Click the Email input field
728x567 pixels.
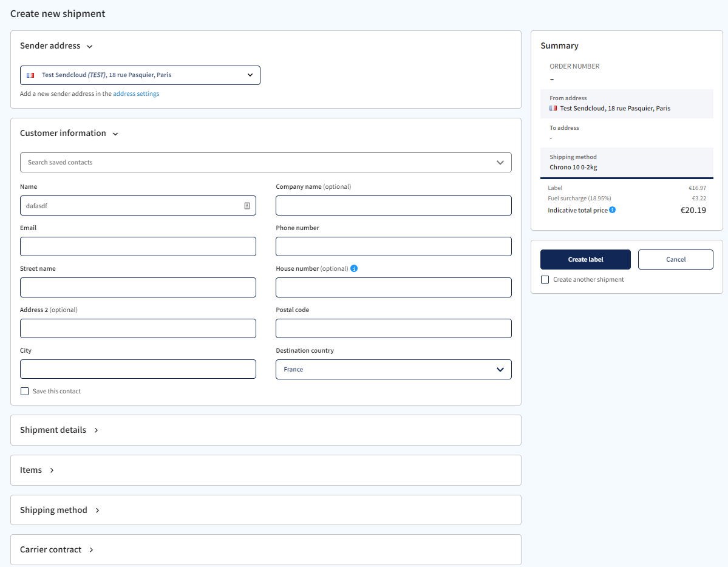pos(138,246)
